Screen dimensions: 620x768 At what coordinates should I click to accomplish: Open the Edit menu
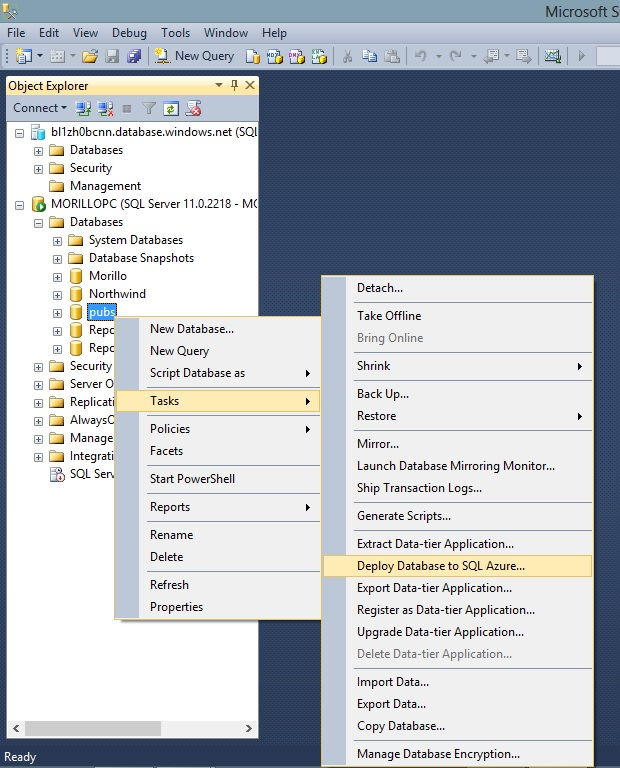pyautogui.click(x=49, y=33)
